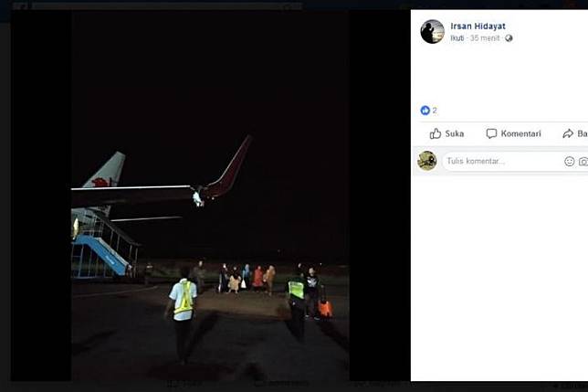Click the airplane photo in the viewer
This screenshot has width=588, height=392.
tap(210, 228)
